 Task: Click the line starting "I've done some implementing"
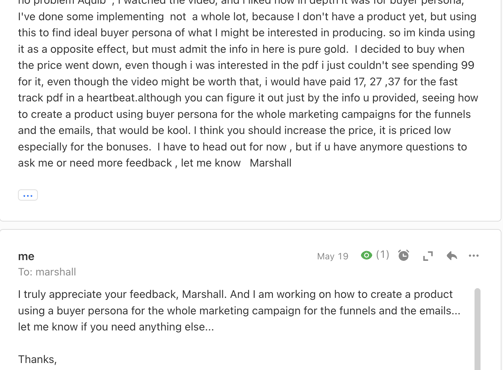pyautogui.click(x=247, y=16)
